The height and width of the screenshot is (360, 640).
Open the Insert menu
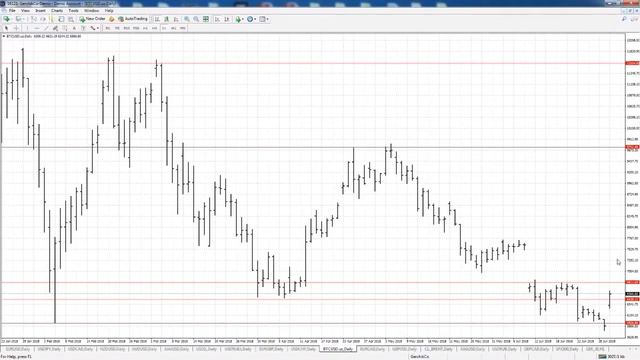pyautogui.click(x=40, y=10)
